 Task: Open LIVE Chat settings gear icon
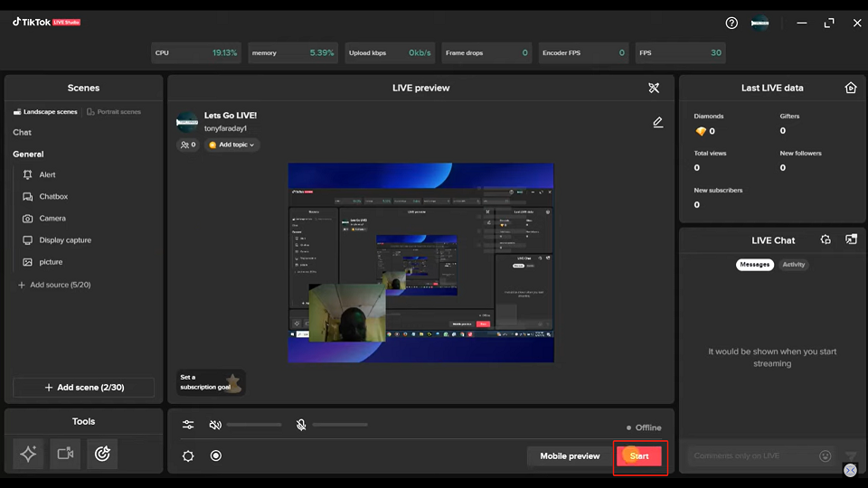click(x=826, y=239)
